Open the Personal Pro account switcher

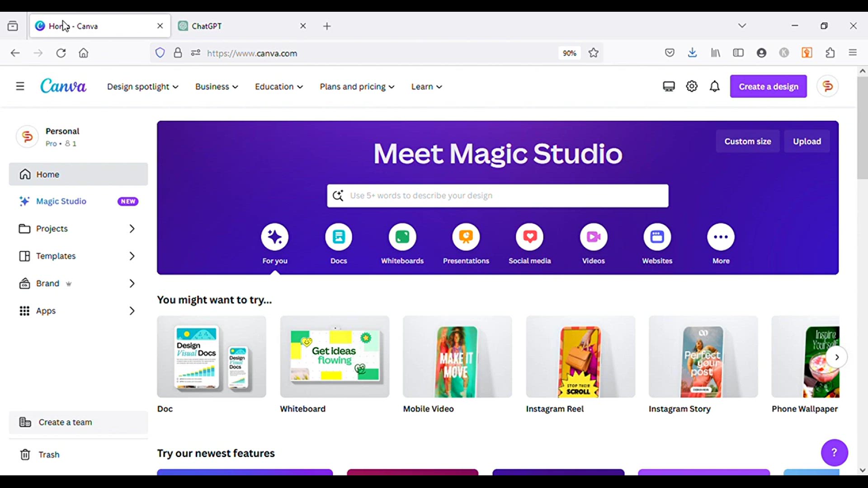coord(78,136)
